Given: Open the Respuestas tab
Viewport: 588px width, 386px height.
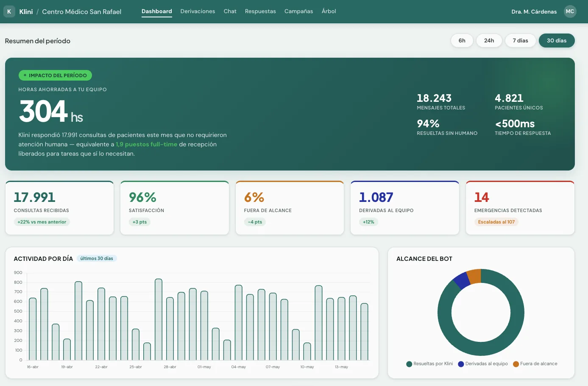Looking at the screenshot, I should pyautogui.click(x=260, y=11).
